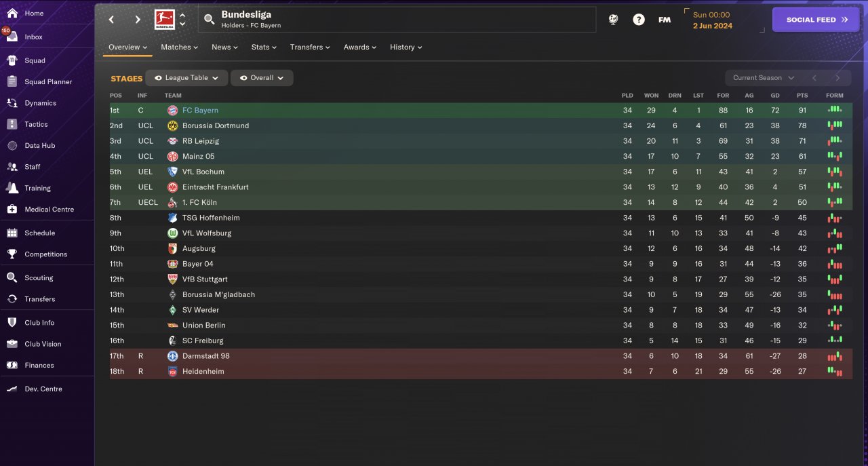This screenshot has height=466, width=868.
Task: Open the Matches tab menu
Action: point(179,47)
